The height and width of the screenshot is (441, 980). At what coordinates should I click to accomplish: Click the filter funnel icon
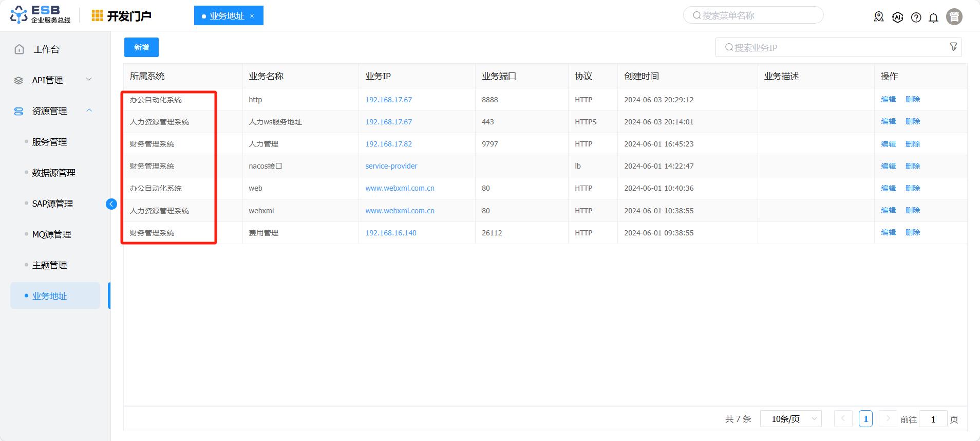click(953, 47)
